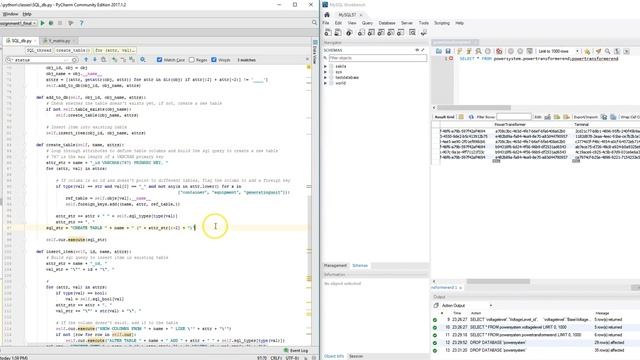The width and height of the screenshot is (640, 360).
Task: Run the program with PyCharm's green Run arrow
Action: [42, 23]
